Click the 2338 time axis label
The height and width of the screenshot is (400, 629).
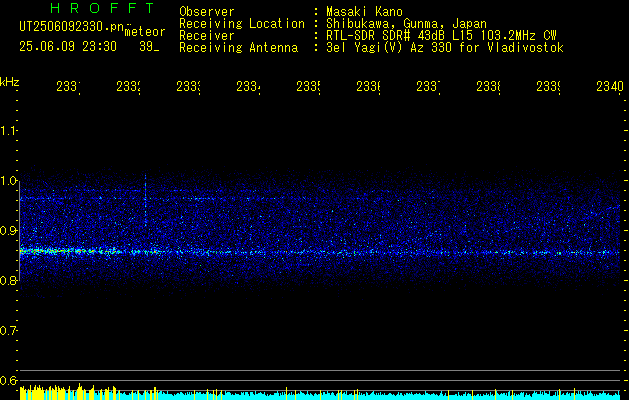[x=488, y=86]
